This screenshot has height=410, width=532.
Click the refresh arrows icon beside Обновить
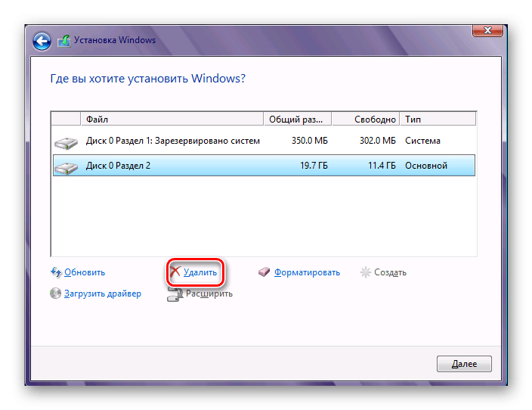pyautogui.click(x=56, y=272)
